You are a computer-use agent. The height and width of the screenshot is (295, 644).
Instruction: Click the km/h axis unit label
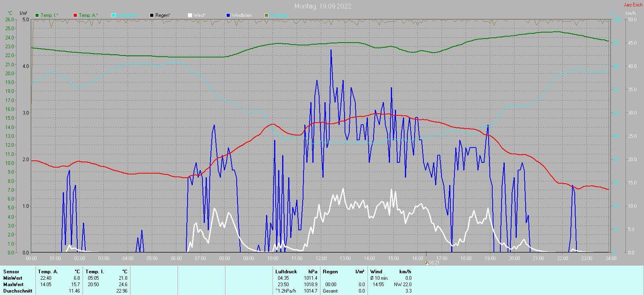[630, 13]
